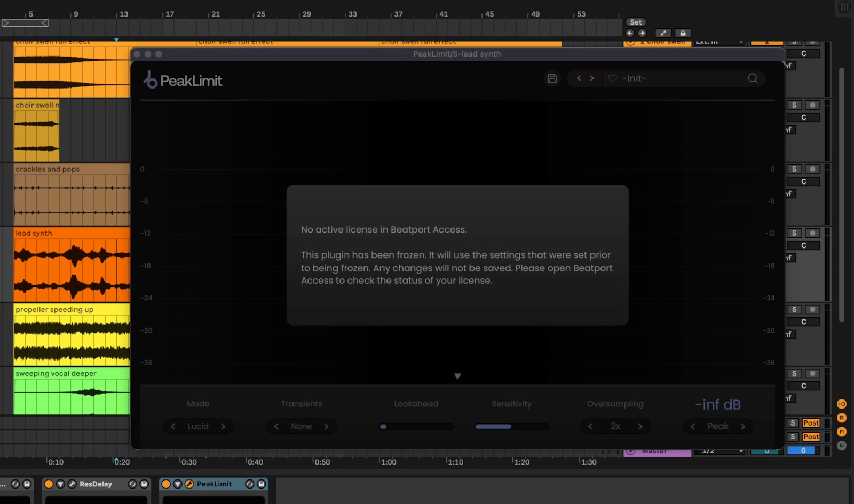This screenshot has height=504, width=854.
Task: Solo the choir swell n track
Action: (x=794, y=105)
